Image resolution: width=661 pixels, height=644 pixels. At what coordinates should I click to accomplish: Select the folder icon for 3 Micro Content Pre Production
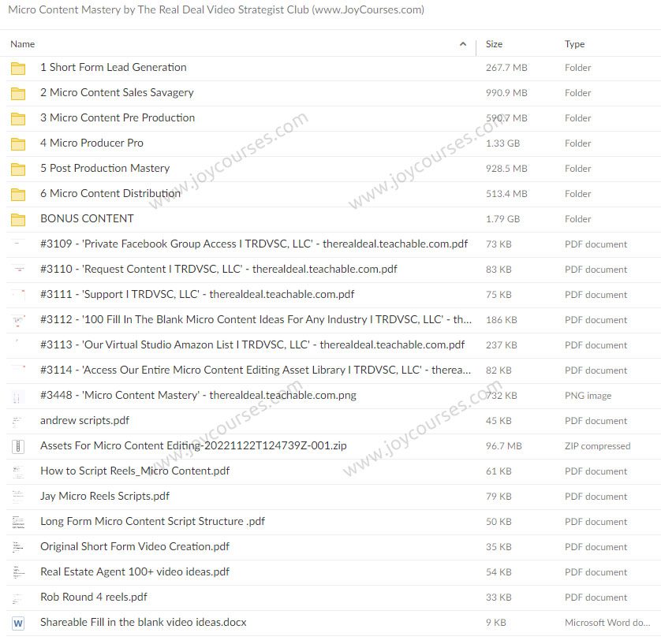[18, 119]
